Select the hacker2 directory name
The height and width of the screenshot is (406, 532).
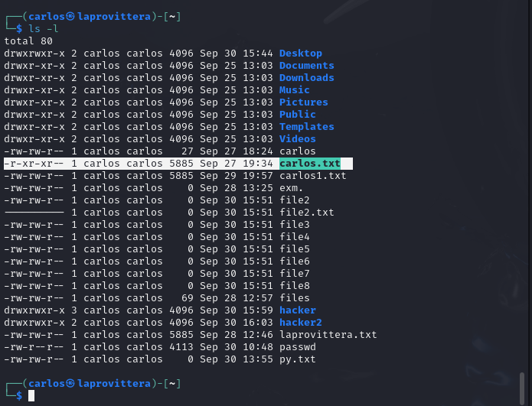[x=301, y=323]
